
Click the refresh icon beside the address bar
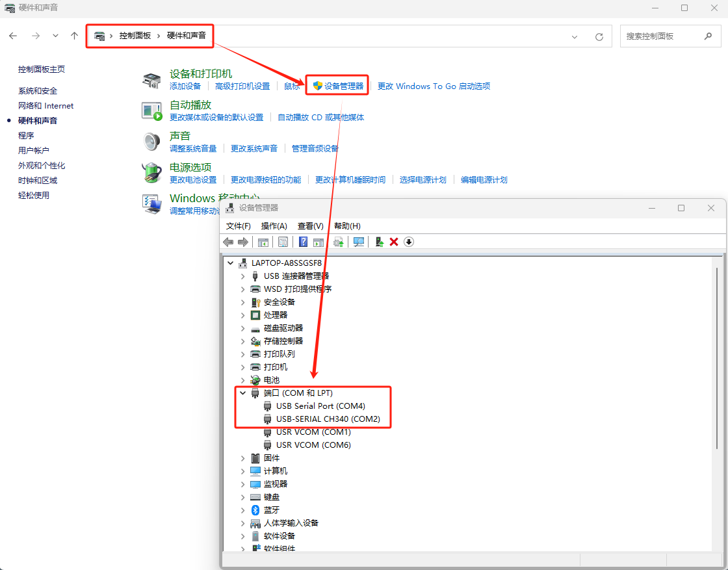tap(599, 36)
